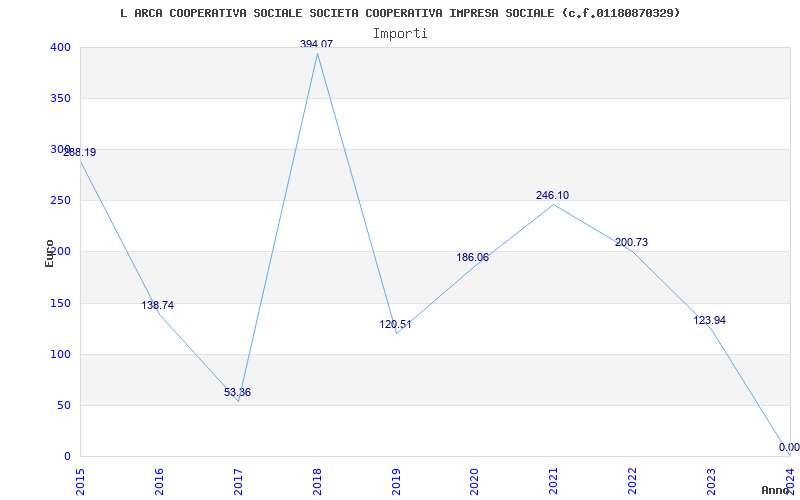
Task: Click the 2017 x-axis year label
Action: pyautogui.click(x=238, y=481)
